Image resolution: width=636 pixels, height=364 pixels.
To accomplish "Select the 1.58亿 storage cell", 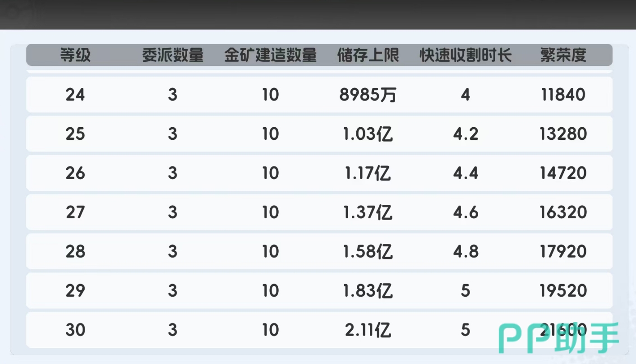I will coord(368,252).
